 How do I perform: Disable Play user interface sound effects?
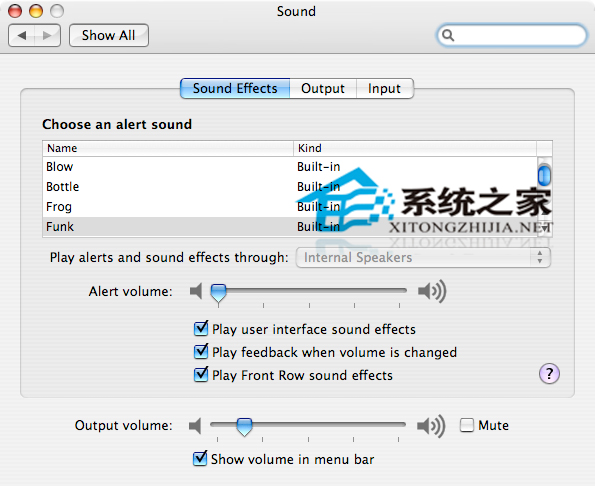201,329
